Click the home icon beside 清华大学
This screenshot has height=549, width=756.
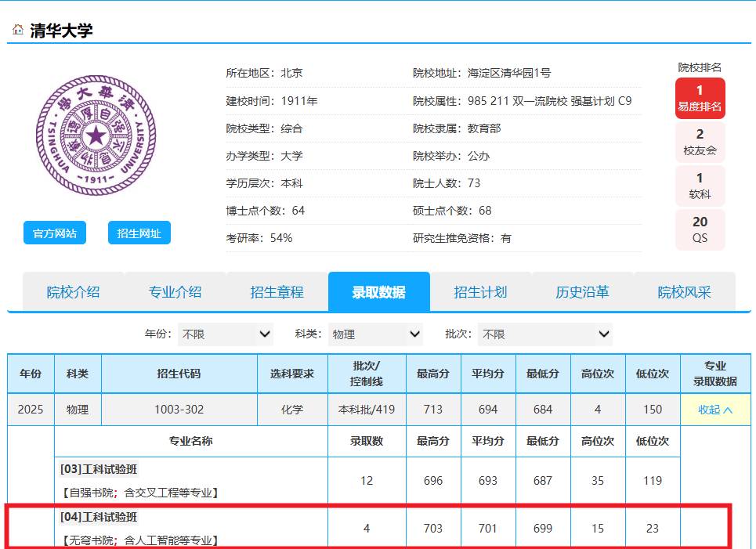pos(17,30)
